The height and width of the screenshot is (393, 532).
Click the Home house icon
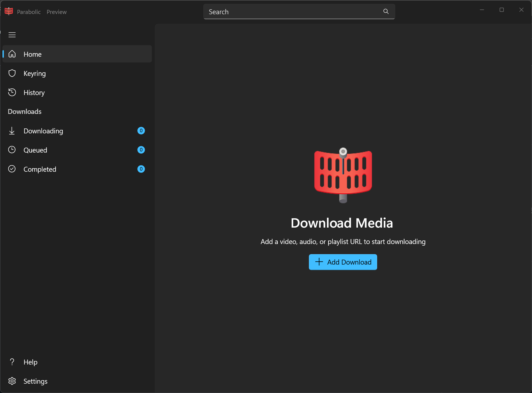[x=12, y=54]
